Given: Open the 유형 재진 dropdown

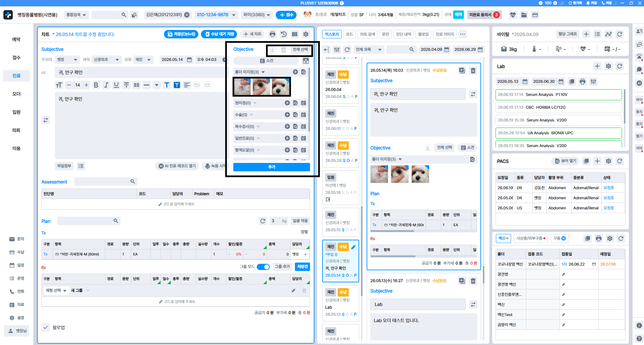Looking at the screenshot, I should click(x=143, y=60).
